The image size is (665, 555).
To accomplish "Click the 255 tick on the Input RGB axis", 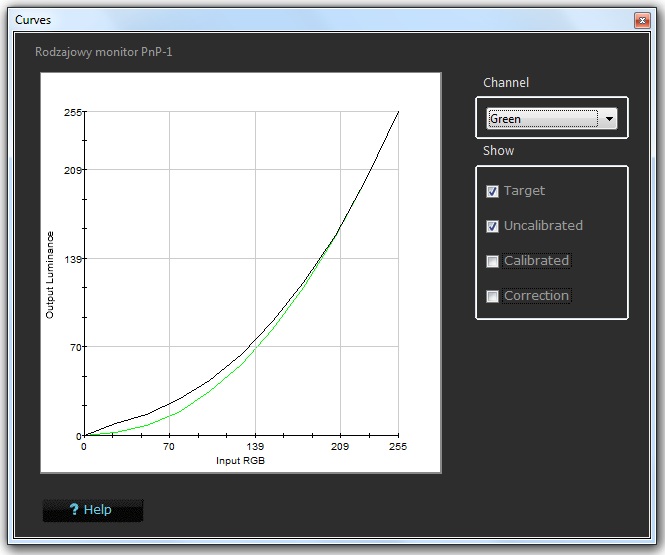I will pyautogui.click(x=398, y=447).
